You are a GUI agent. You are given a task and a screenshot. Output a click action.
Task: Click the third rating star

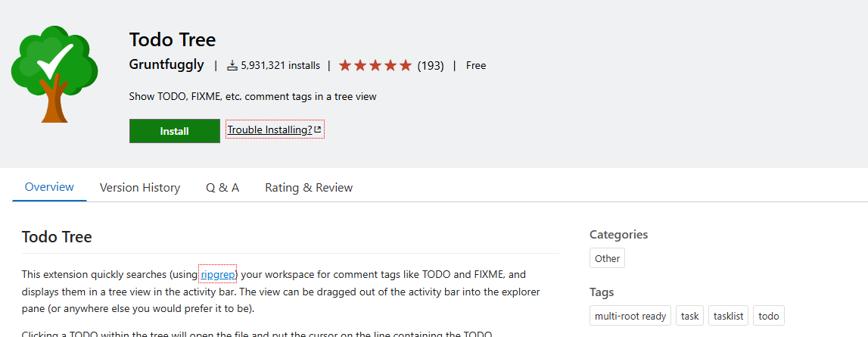375,65
